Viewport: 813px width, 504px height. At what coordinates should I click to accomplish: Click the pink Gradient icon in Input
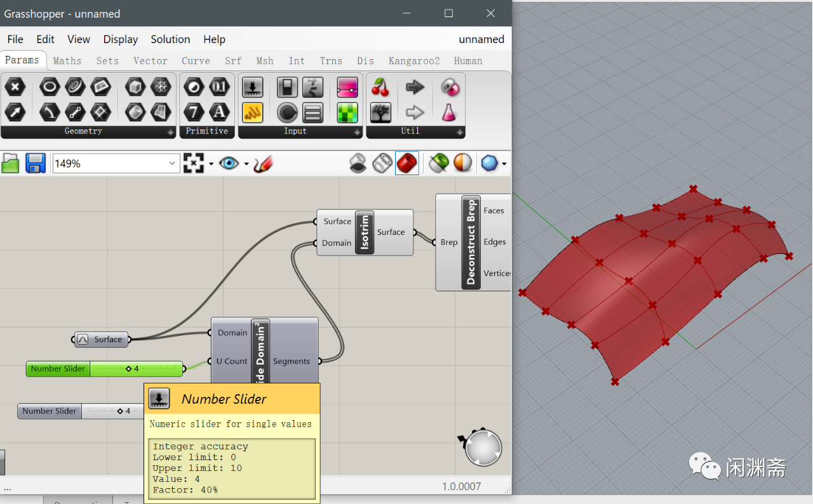(347, 87)
